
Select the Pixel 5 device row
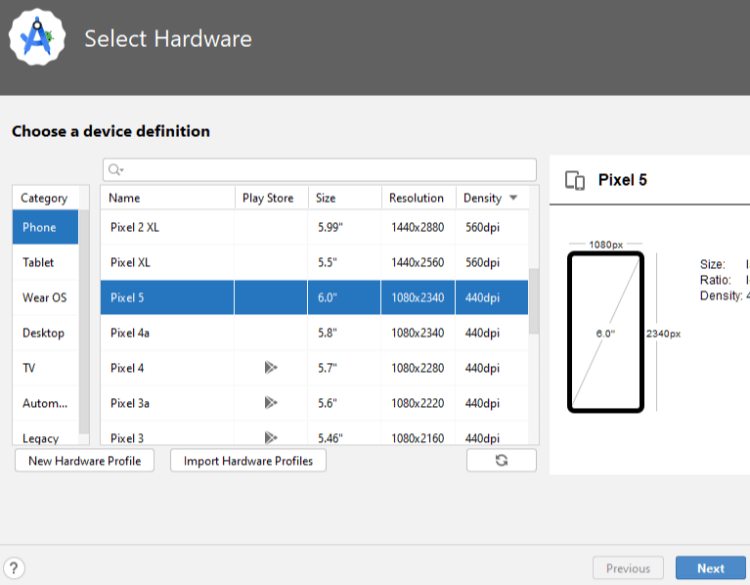pyautogui.click(x=315, y=298)
